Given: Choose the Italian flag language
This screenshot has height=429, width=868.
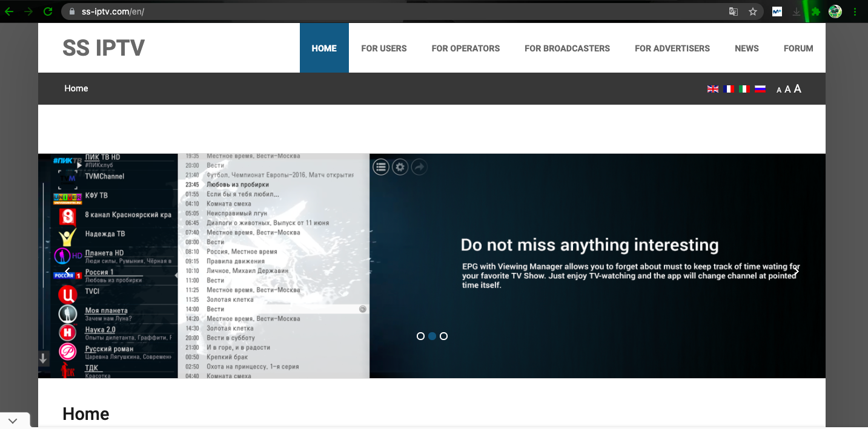Looking at the screenshot, I should click(x=744, y=89).
